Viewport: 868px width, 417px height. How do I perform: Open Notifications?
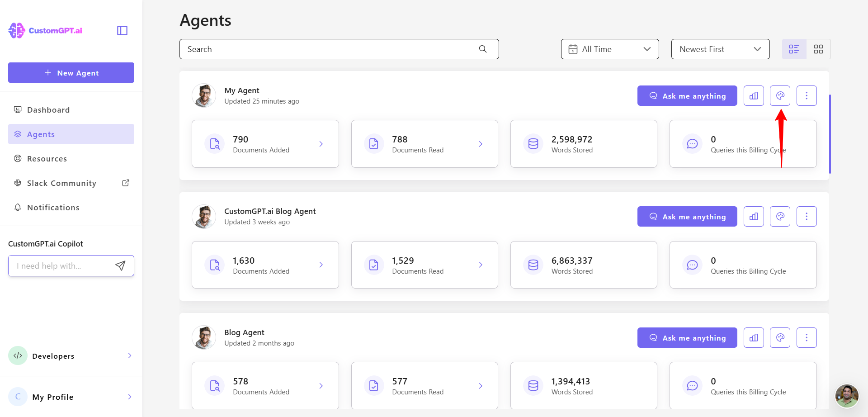click(71, 208)
